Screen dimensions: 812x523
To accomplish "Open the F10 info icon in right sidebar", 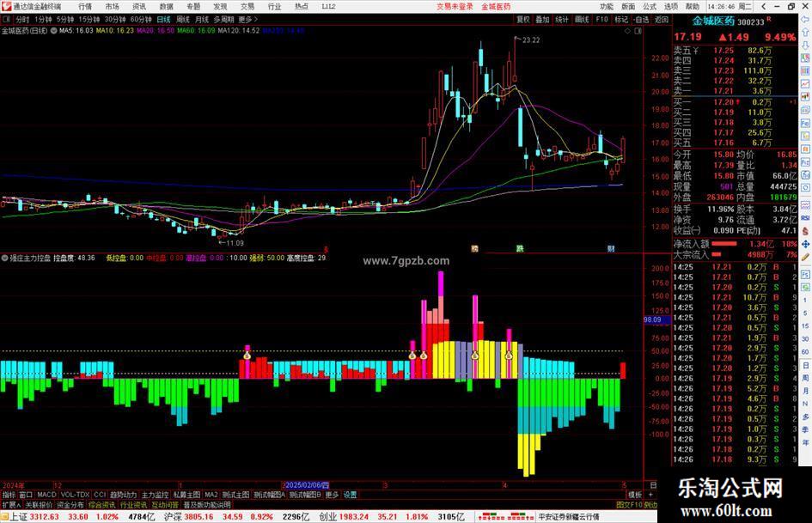I will [805, 124].
